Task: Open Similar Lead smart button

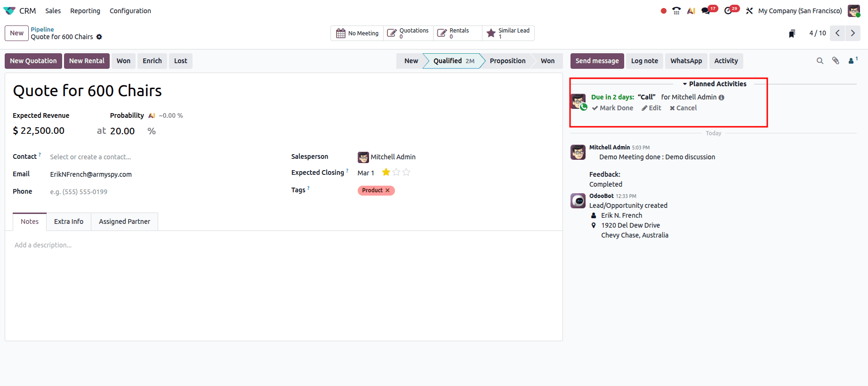Action: 508,33
